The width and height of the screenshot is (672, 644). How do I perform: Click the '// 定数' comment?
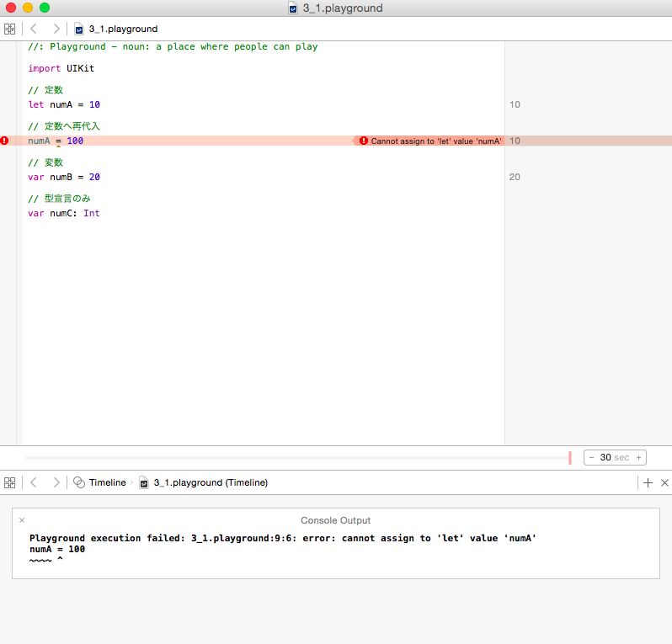(x=45, y=90)
